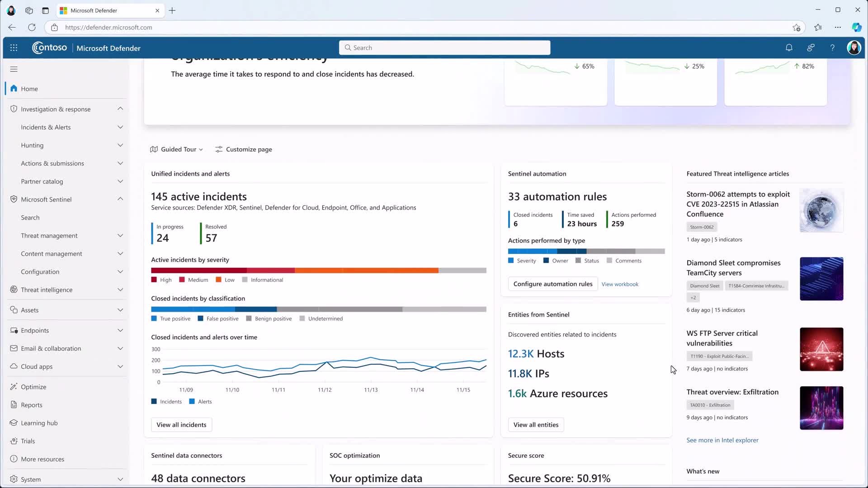
Task: Expand the Actions & submissions chevron
Action: click(x=120, y=163)
